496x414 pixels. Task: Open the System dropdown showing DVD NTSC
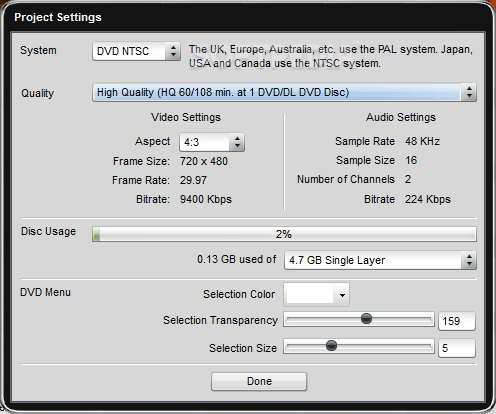pos(136,51)
